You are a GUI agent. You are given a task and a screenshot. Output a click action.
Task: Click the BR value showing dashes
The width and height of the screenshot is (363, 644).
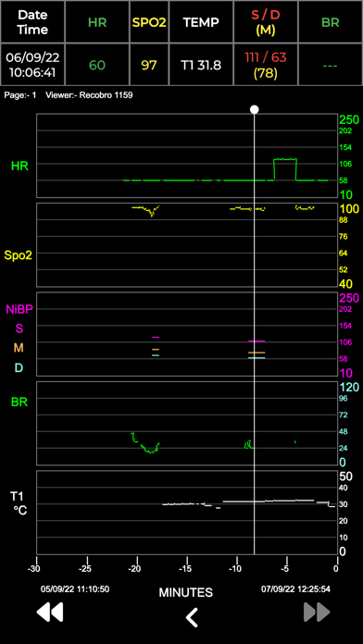pyautogui.click(x=330, y=66)
